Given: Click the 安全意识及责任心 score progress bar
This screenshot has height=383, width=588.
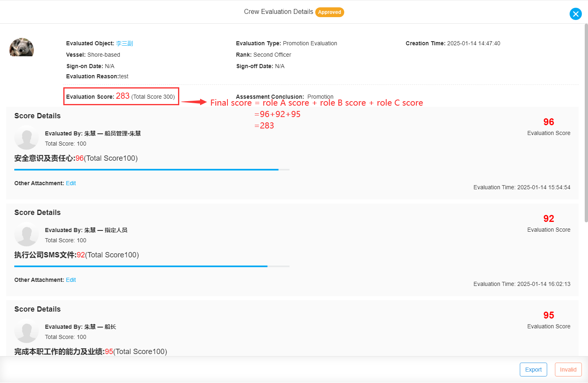Looking at the screenshot, I should [x=152, y=170].
